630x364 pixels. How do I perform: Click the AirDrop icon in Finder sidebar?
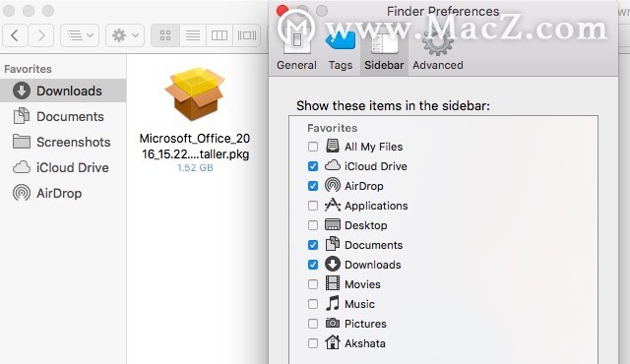pyautogui.click(x=22, y=193)
